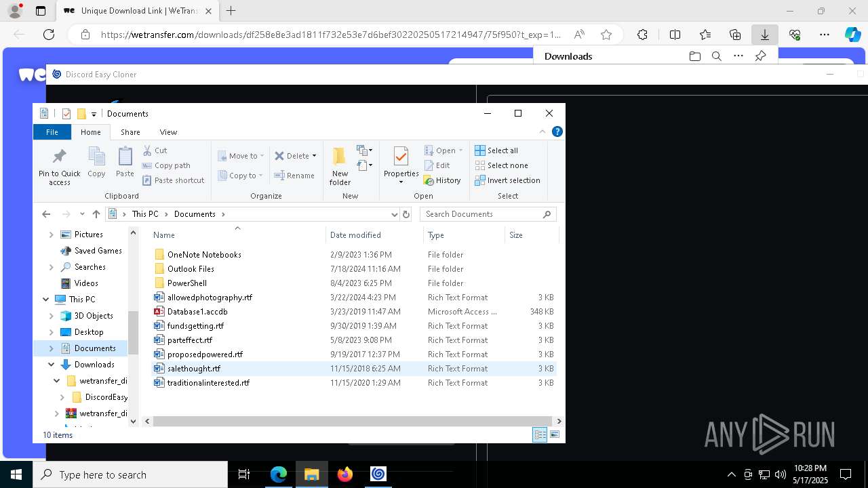The height and width of the screenshot is (488, 868).
Task: Click the Edge address bar URL
Action: point(331,35)
